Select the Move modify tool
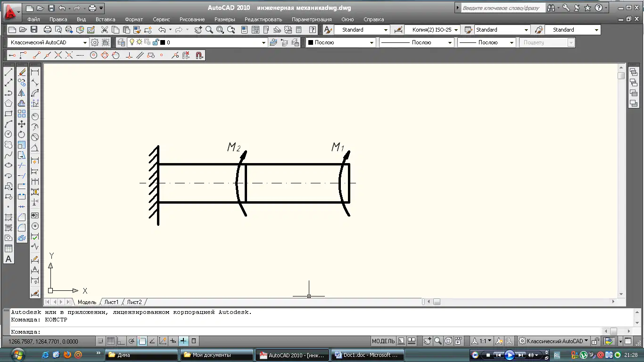 [22, 124]
